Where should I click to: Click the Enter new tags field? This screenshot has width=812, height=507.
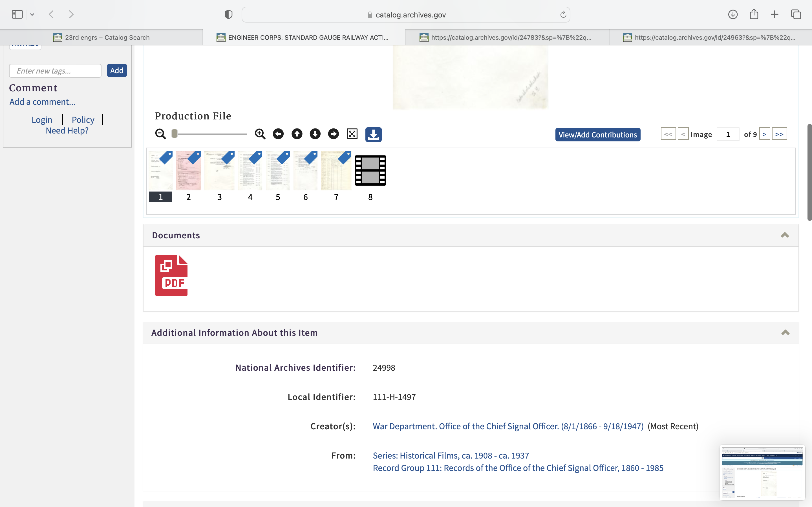(55, 71)
